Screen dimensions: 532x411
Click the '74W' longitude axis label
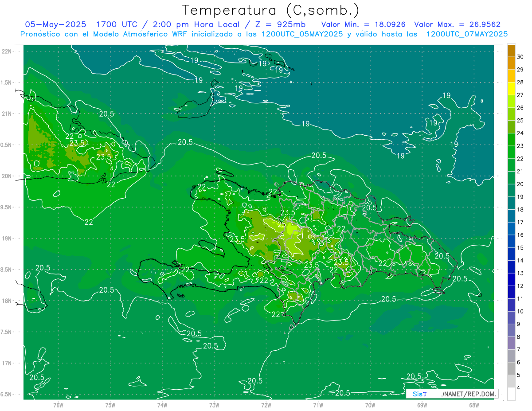[162, 405]
